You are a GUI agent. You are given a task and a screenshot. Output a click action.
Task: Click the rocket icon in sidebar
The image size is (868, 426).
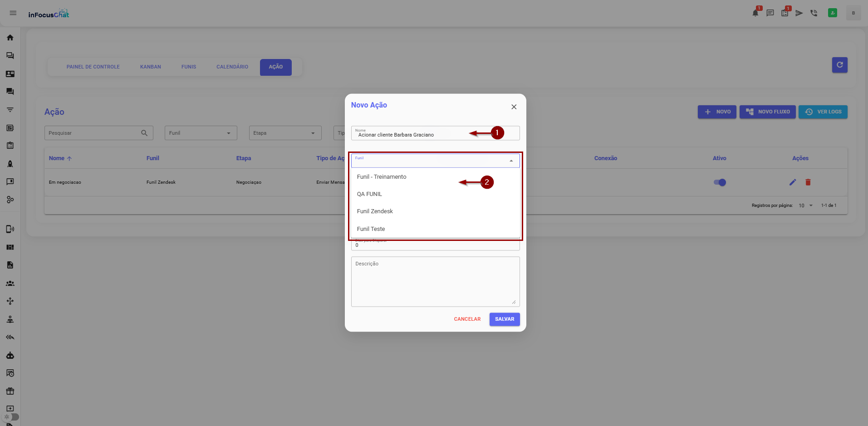click(10, 164)
